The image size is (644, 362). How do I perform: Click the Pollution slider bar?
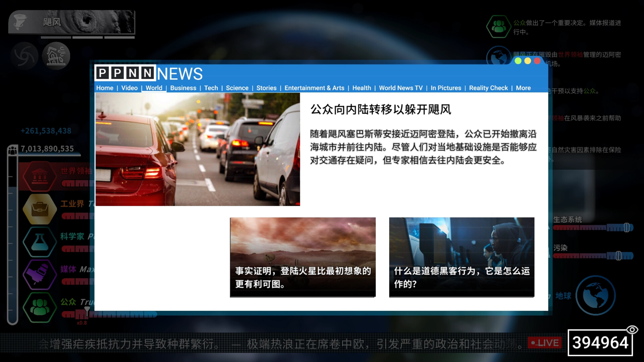coord(593,256)
